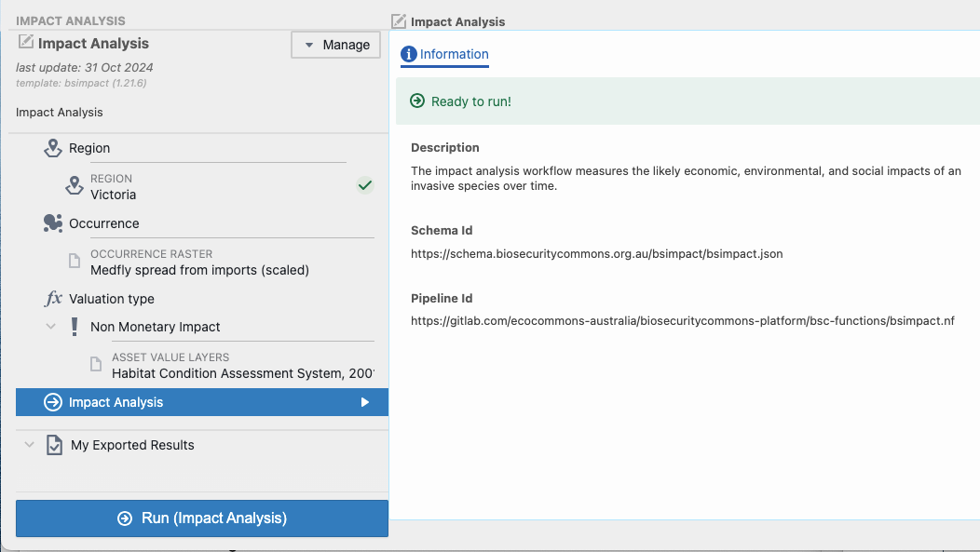Expand the My Exported Results chevron
Image resolution: width=980 pixels, height=552 pixels.
(x=29, y=445)
